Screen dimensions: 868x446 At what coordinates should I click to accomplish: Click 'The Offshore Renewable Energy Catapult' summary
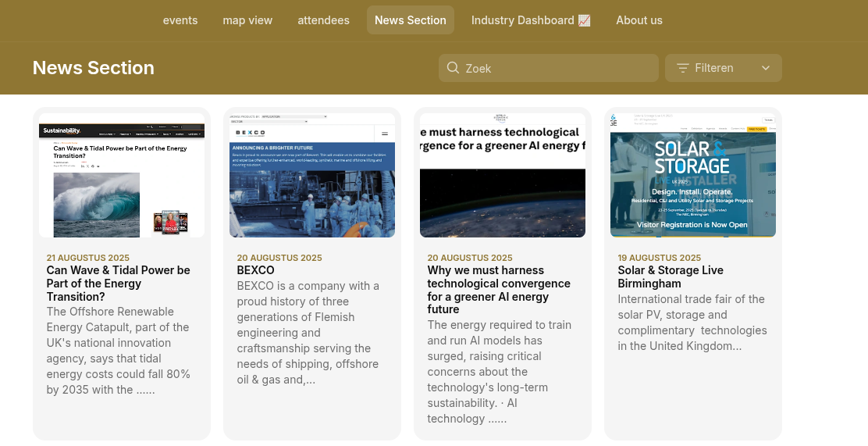point(119,351)
